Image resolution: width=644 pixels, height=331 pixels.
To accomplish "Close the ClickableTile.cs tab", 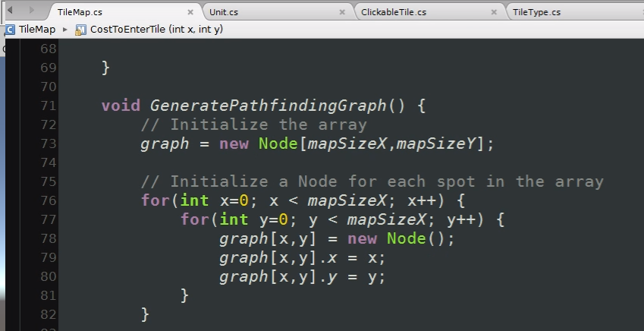I will [x=494, y=12].
